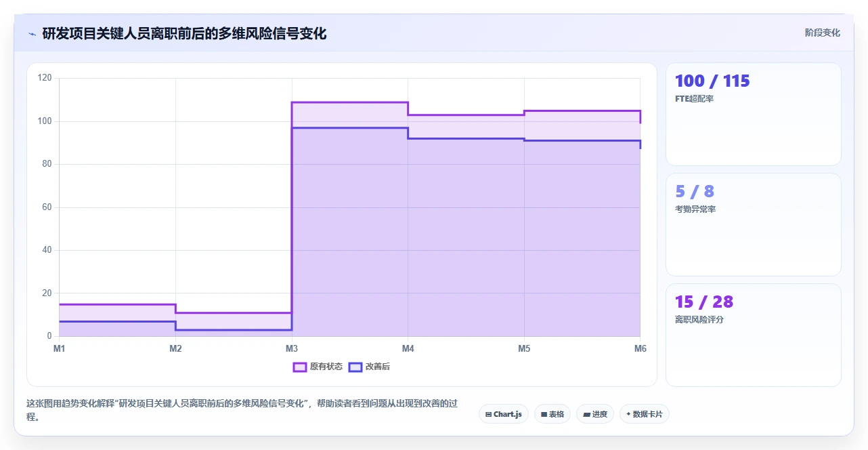Image resolution: width=868 pixels, height=450 pixels.
Task: Click the chart description paragraph below the chart
Action: 242,410
